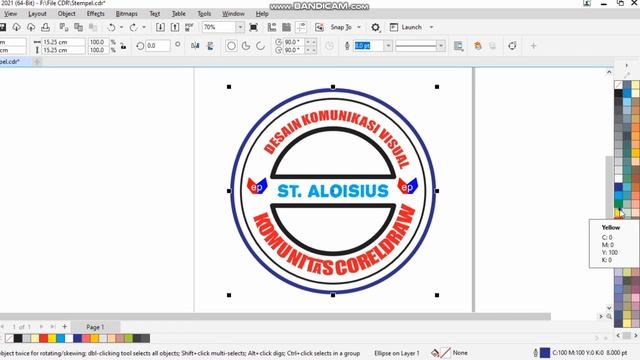Select the Arc shape mode icon

coord(260,46)
